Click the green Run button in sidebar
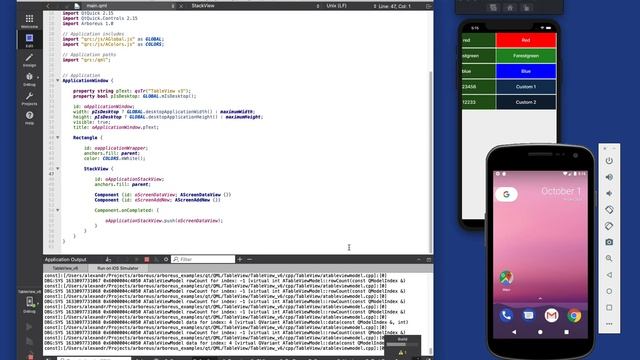Viewport: 640px width, 360px height. point(29,327)
